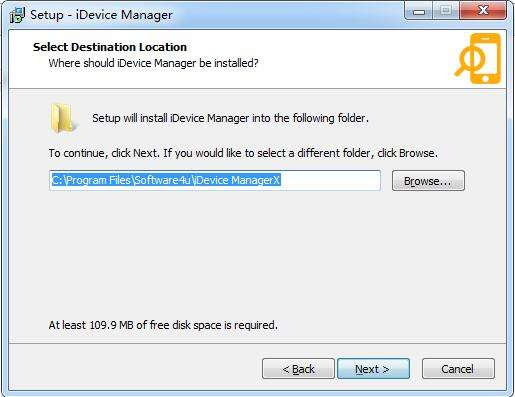Click the '109.9 MB of free disk space' notice
This screenshot has width=515, height=397.
tap(163, 325)
